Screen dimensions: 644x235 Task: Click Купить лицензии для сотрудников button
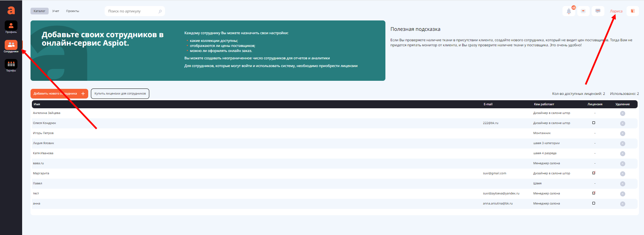point(120,94)
